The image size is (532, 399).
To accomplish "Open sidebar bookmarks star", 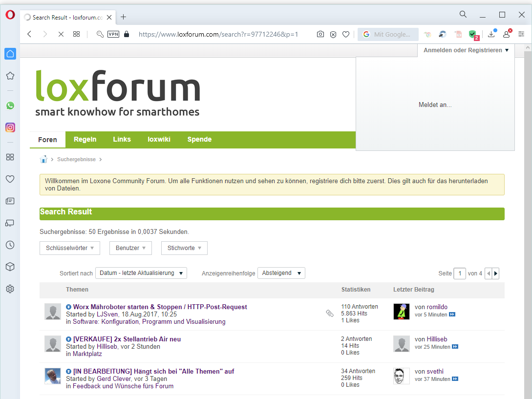I will (10, 76).
